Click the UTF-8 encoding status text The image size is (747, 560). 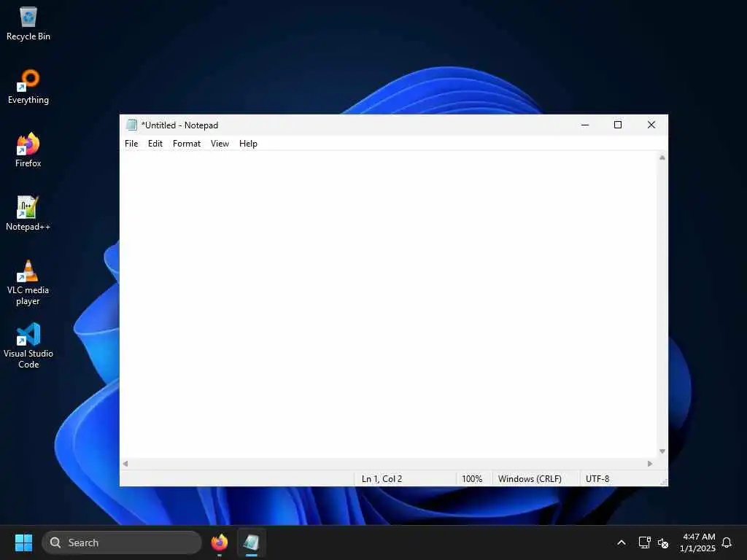tap(597, 478)
